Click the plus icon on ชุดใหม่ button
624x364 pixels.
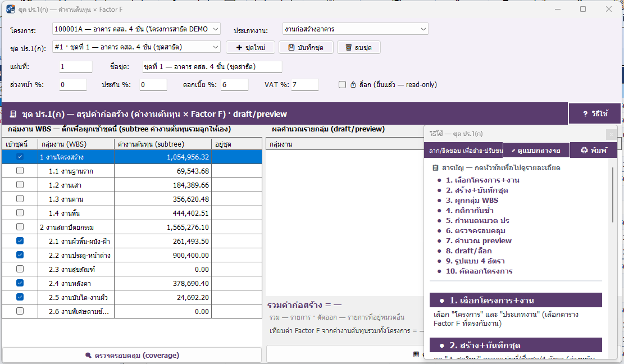(239, 47)
